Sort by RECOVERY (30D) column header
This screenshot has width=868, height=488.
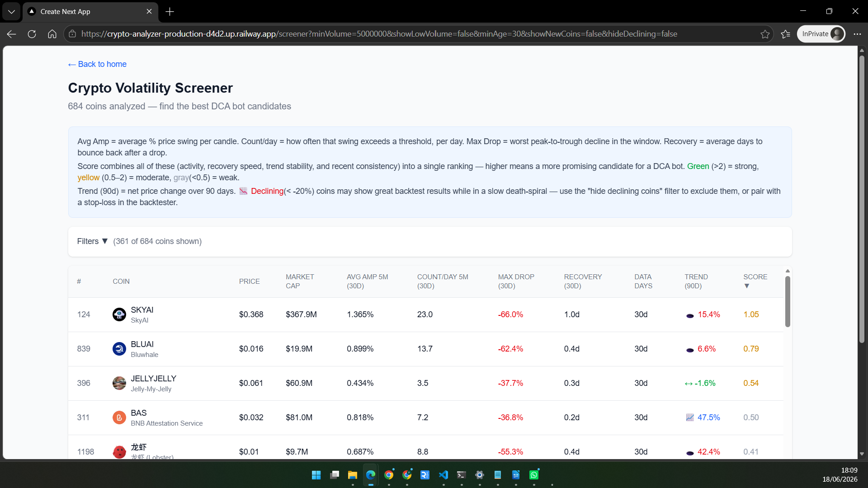click(583, 281)
